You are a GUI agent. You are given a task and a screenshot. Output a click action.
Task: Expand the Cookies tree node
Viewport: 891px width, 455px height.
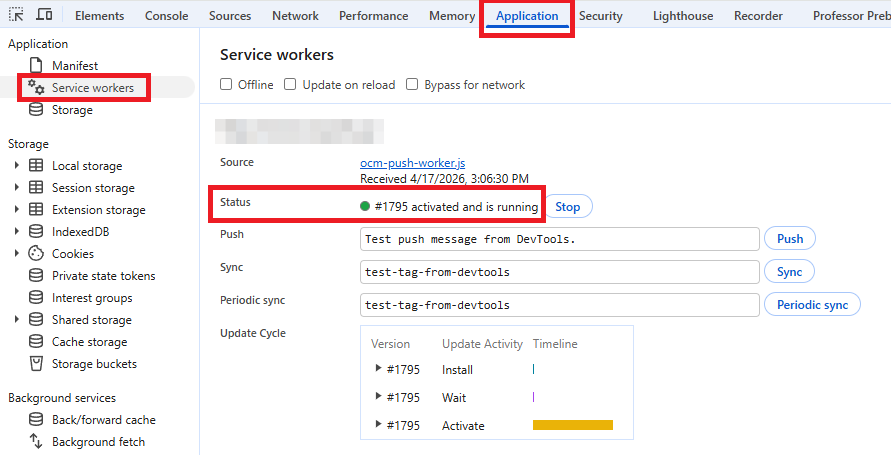(16, 253)
